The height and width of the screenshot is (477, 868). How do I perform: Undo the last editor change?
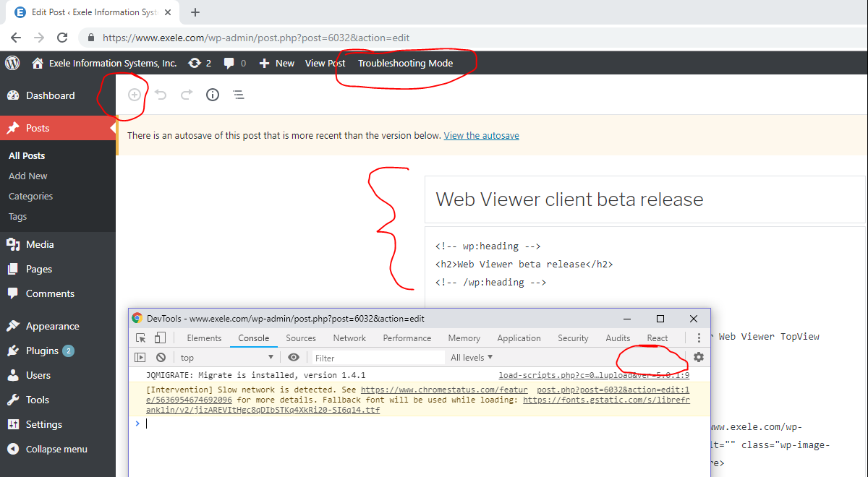click(x=161, y=95)
